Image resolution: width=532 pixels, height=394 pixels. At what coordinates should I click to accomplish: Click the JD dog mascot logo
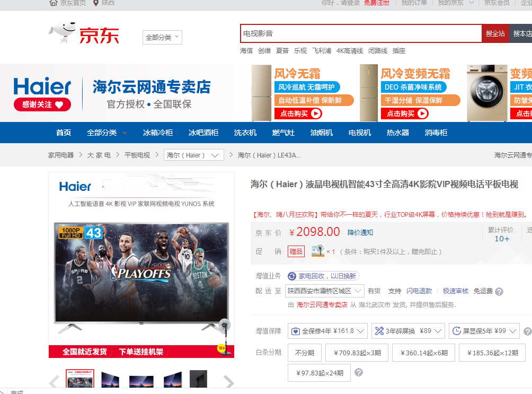coord(63,32)
